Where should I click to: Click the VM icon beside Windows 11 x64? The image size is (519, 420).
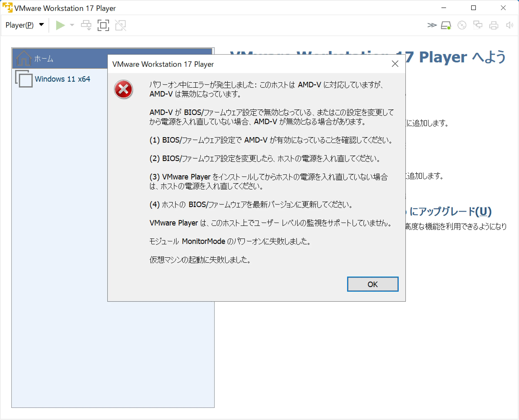[24, 79]
